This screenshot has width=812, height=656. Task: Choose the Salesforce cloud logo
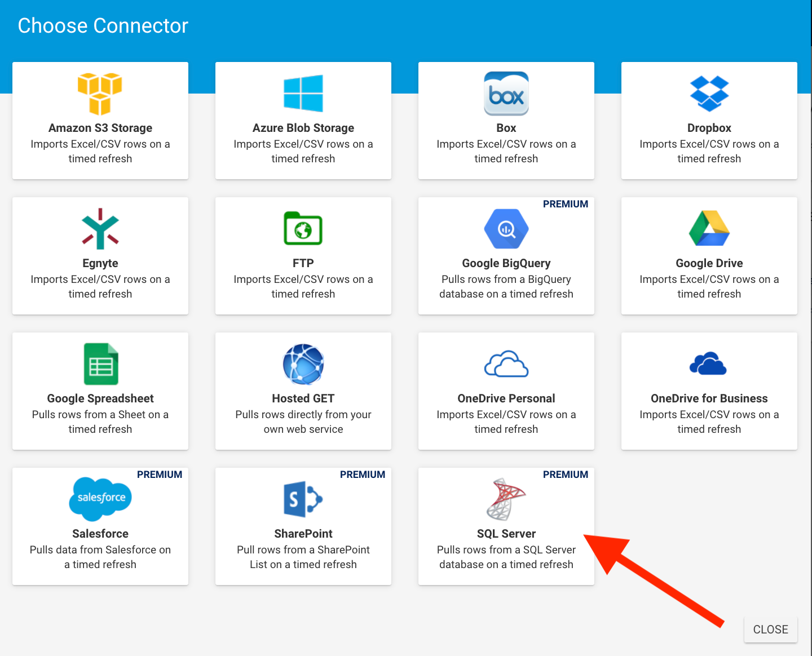[x=100, y=499]
